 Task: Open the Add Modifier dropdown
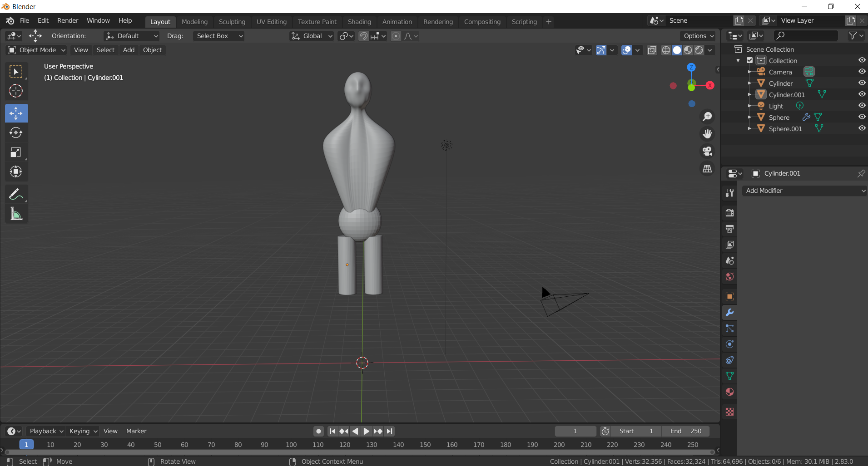pos(804,191)
